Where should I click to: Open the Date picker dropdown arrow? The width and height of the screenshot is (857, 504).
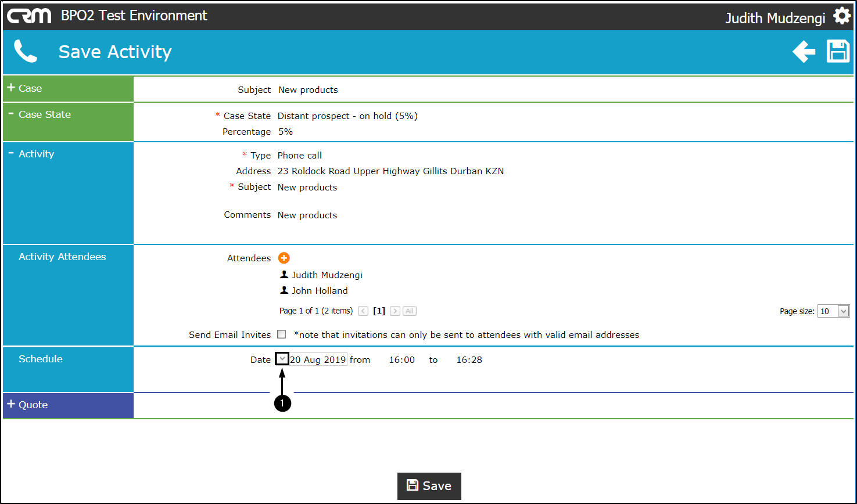pyautogui.click(x=282, y=359)
